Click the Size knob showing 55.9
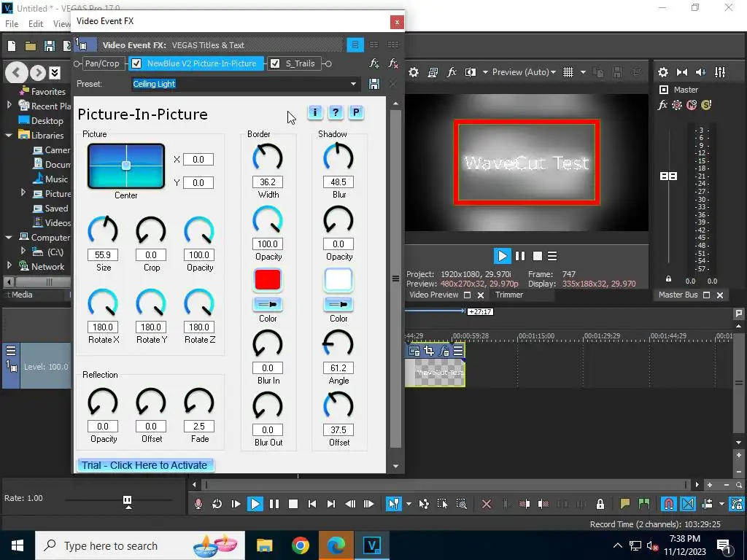 click(103, 230)
